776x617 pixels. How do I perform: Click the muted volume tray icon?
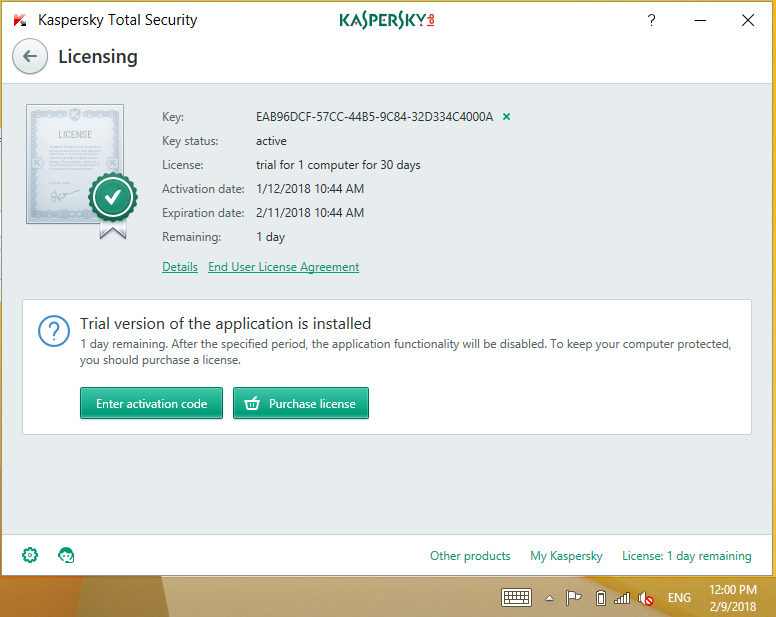click(646, 598)
